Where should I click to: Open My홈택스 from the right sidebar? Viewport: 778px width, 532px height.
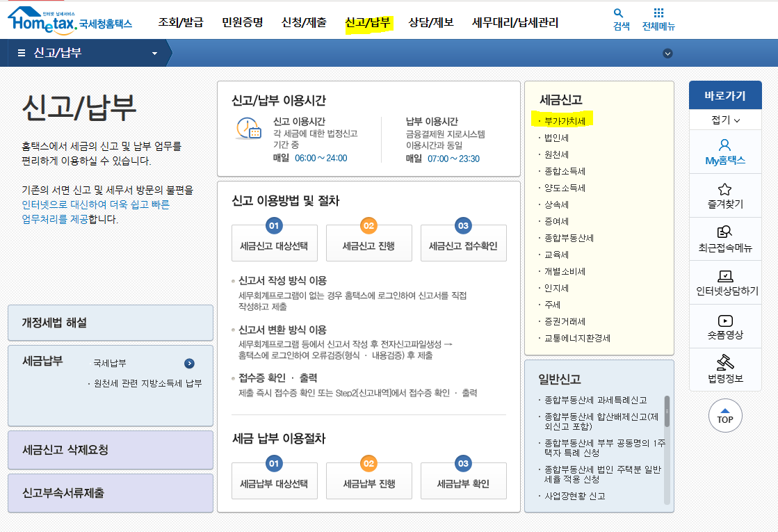[725, 152]
